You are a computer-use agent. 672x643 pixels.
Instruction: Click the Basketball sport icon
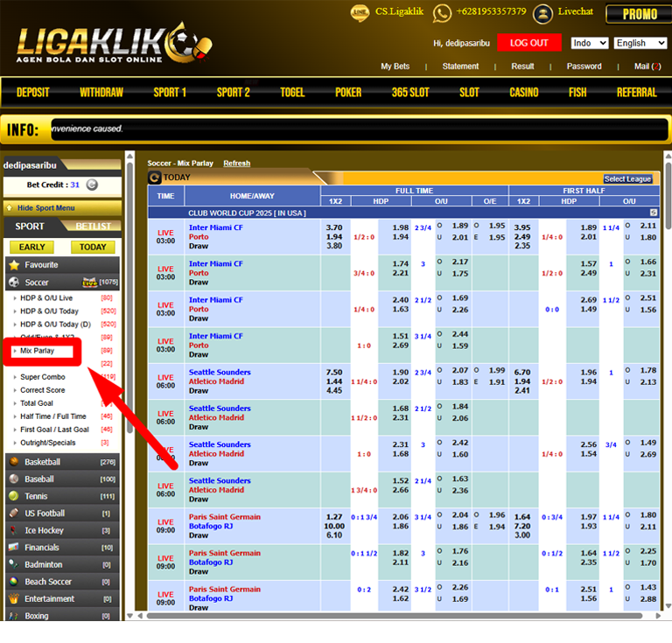[x=14, y=461]
